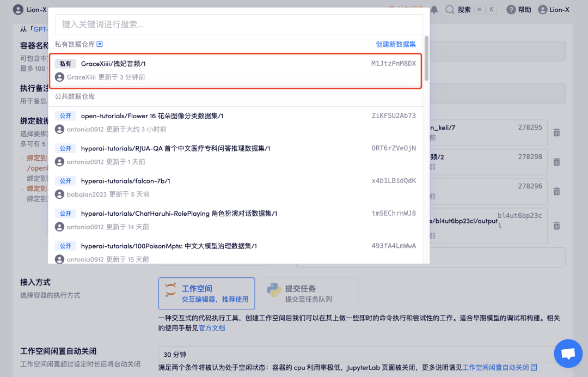This screenshot has height=377, width=588.
Task: Choose the 提交任务 access mode card
Action: pos(310,293)
